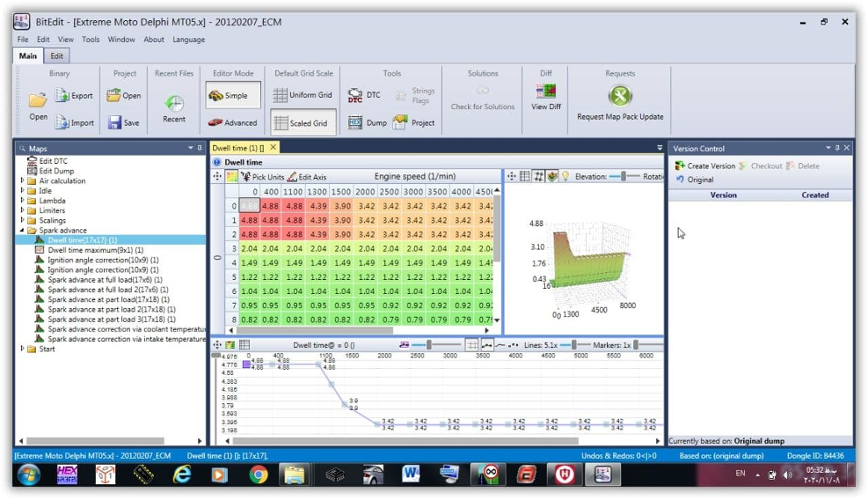868x500 pixels.
Task: Open Edit Dump in the Maps tree
Action: 50,172
